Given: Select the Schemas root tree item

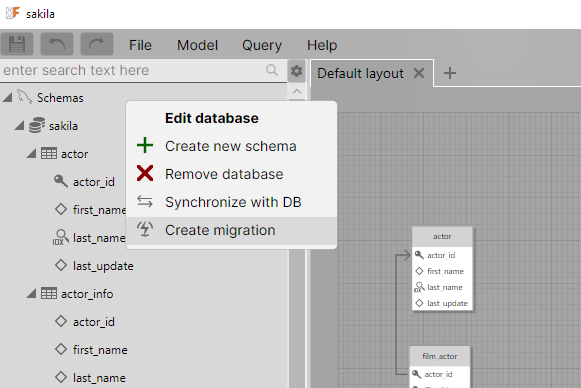Looking at the screenshot, I should 60,98.
